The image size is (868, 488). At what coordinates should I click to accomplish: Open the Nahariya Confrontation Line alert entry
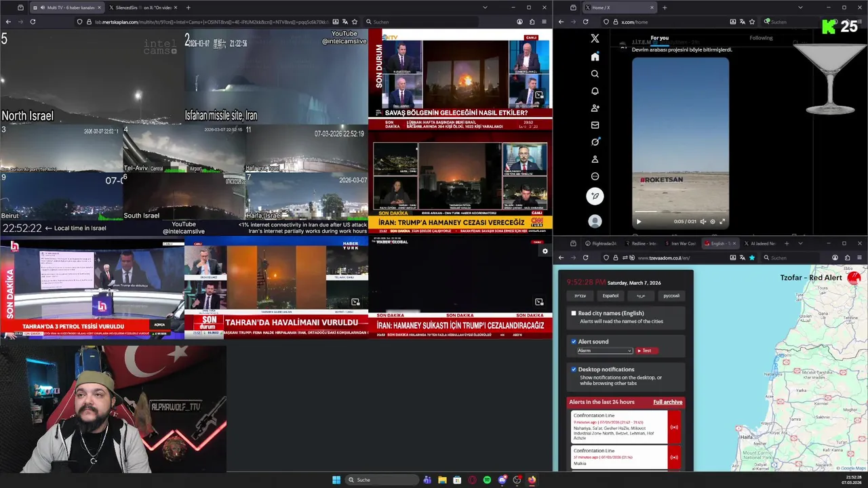pyautogui.click(x=620, y=427)
